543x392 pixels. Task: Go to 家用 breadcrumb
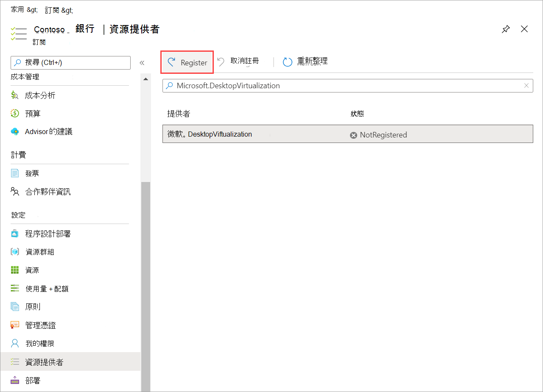coord(17,9)
